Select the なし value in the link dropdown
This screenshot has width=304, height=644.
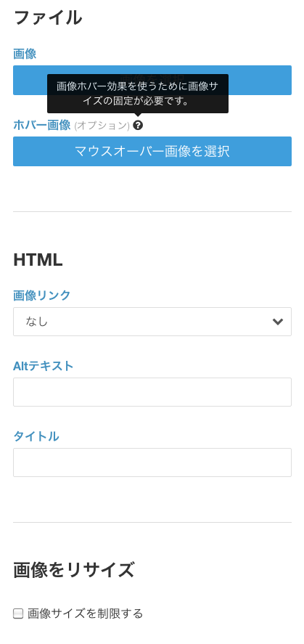(37, 322)
